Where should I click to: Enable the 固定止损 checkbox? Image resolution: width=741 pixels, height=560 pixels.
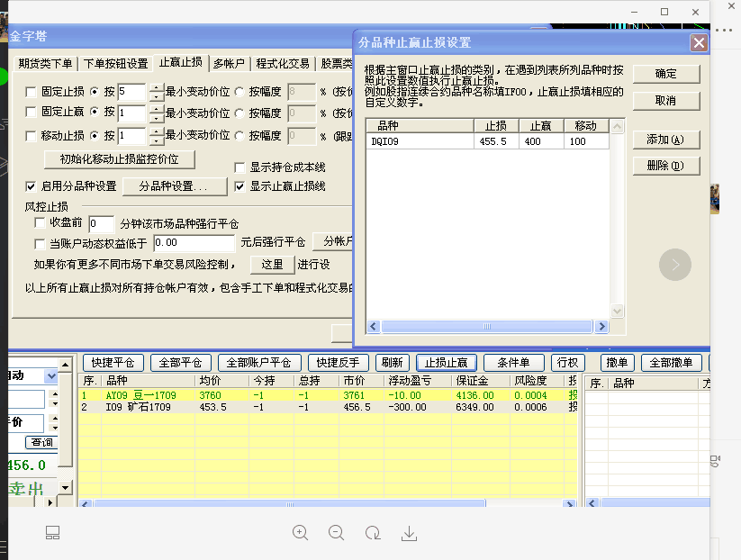pos(32,91)
